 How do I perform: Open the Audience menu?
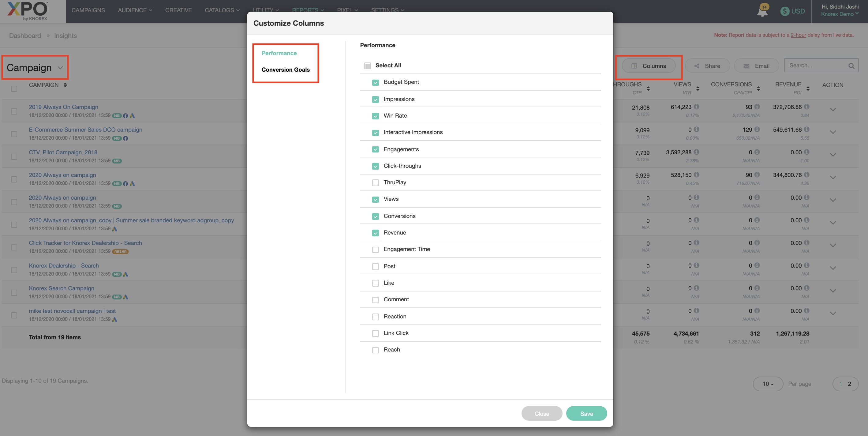[135, 10]
